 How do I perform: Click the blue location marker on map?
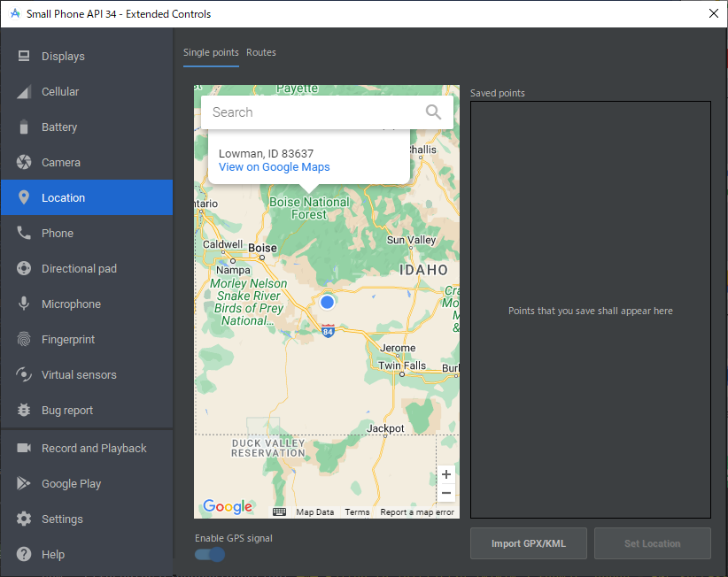point(327,302)
